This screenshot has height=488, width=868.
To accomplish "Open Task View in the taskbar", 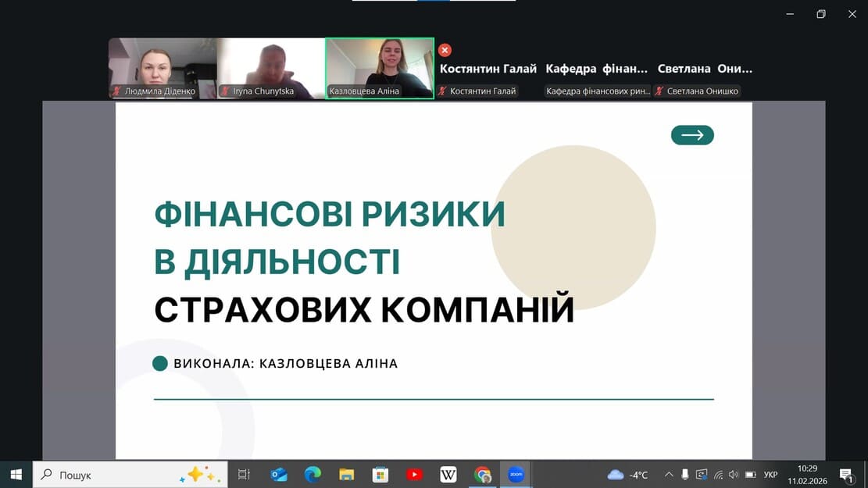I will [x=244, y=474].
